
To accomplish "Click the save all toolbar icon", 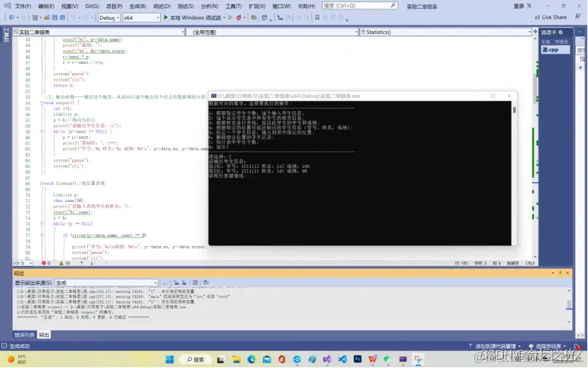I will tap(62, 18).
